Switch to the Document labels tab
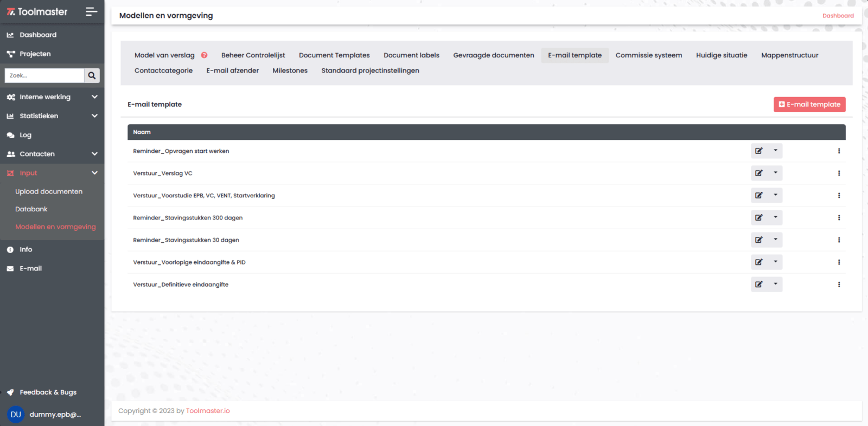 pos(411,55)
